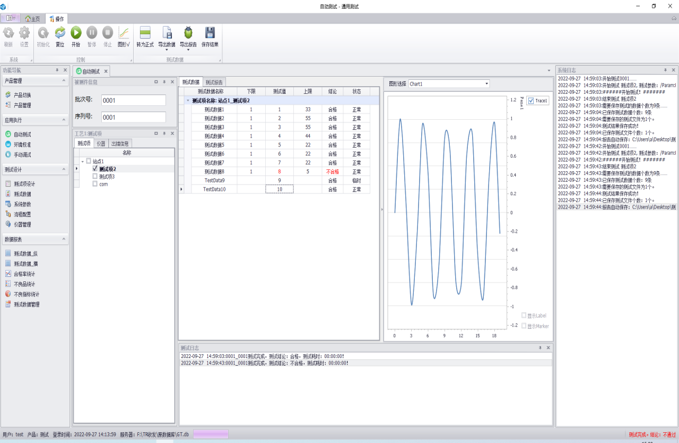Select the 操作 ribbon tab
Viewport: 679px width, 443px height.
click(x=57, y=19)
